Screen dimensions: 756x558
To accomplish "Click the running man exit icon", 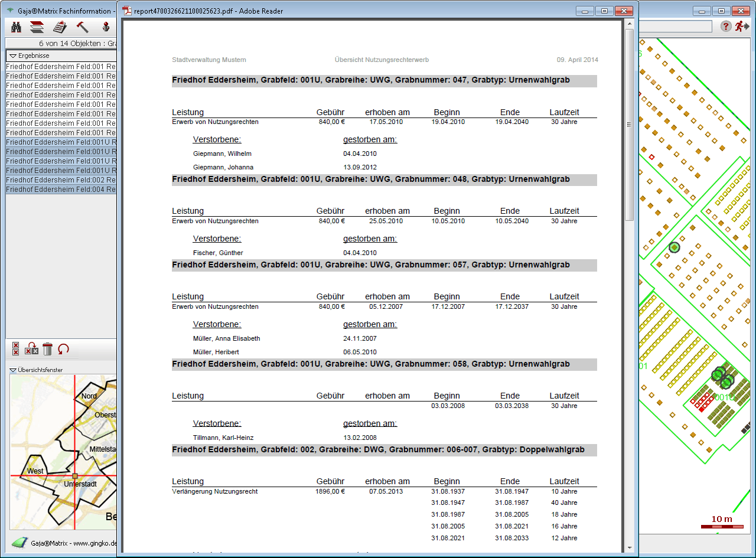I will pyautogui.click(x=741, y=27).
